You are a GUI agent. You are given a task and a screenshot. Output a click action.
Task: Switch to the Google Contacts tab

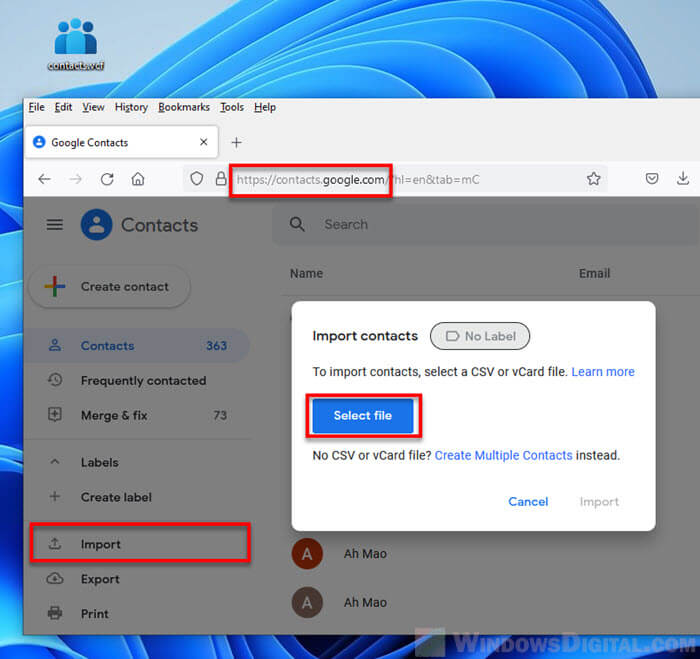pyautogui.click(x=121, y=142)
